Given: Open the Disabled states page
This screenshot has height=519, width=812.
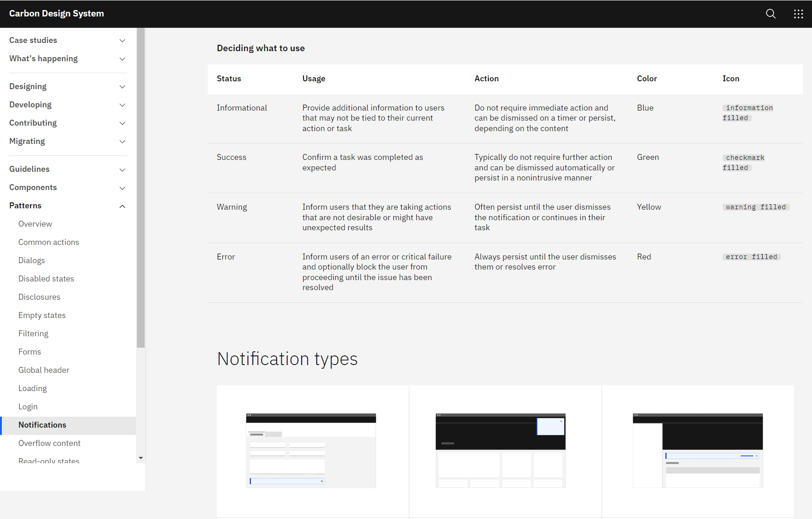Looking at the screenshot, I should [x=46, y=278].
